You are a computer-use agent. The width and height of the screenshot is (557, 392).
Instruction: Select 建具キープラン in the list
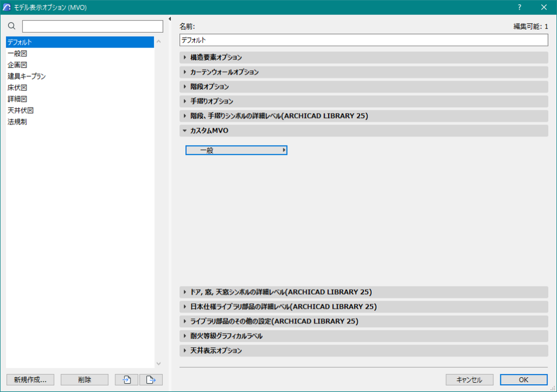(80, 76)
